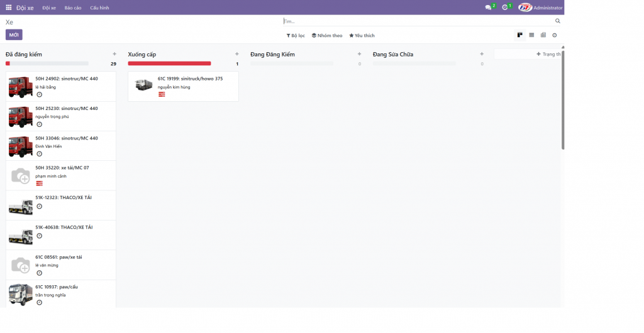The height and width of the screenshot is (333, 644).
Task: Click the search magnifier icon
Action: (x=557, y=21)
